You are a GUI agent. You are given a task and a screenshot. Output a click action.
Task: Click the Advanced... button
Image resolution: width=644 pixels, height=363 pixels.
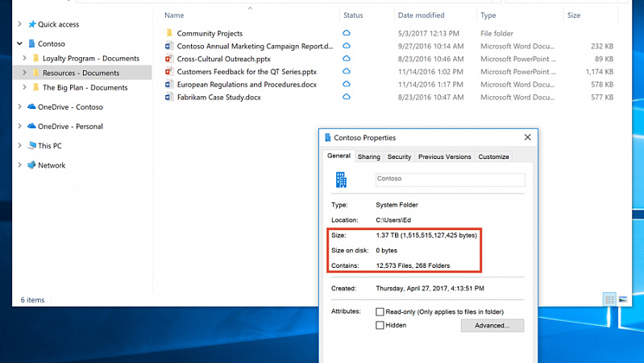492,325
